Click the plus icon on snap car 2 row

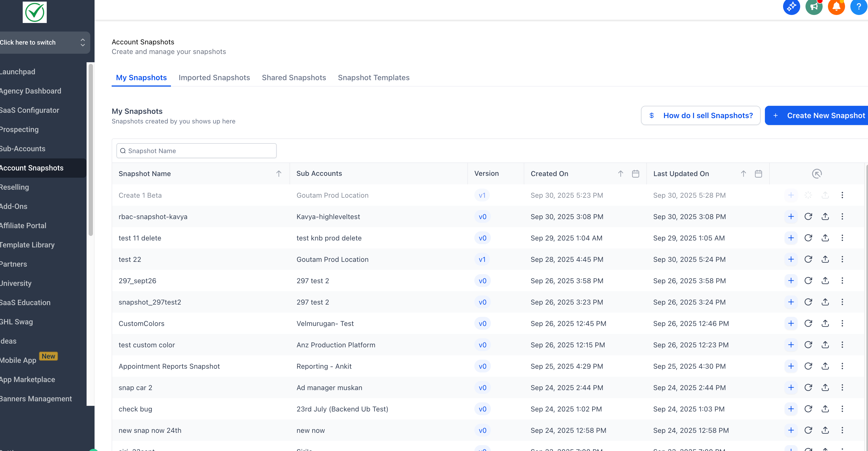[791, 388]
